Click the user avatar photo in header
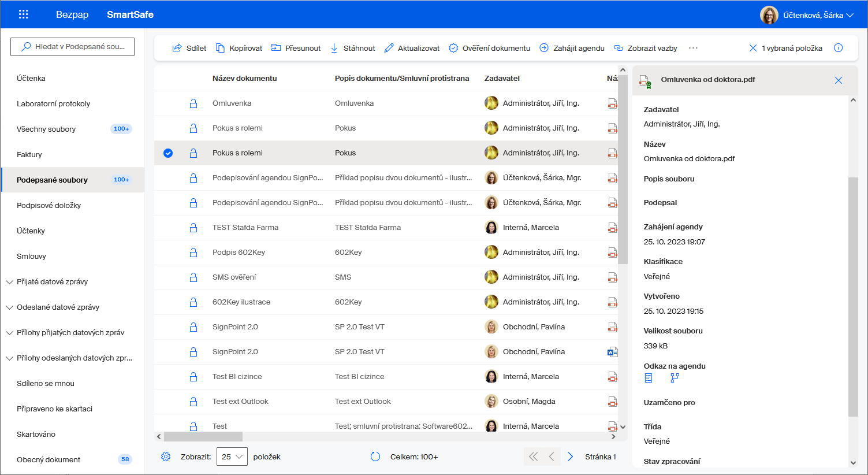The width and height of the screenshot is (868, 475). pyautogui.click(x=769, y=15)
